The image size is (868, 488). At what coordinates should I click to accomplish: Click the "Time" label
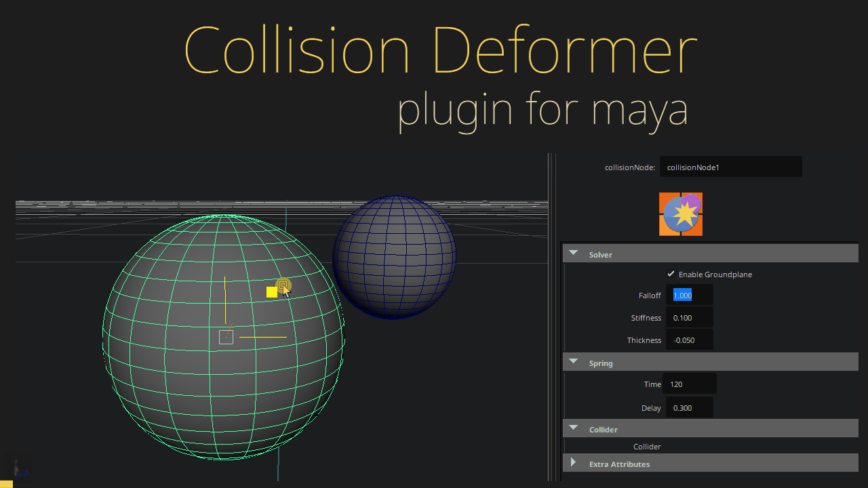[652, 384]
